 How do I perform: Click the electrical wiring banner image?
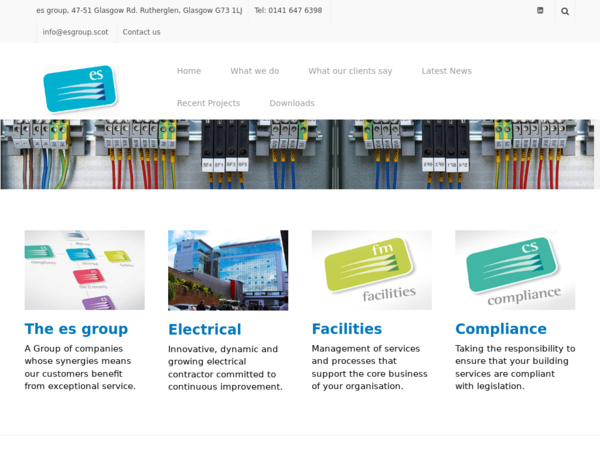(297, 154)
